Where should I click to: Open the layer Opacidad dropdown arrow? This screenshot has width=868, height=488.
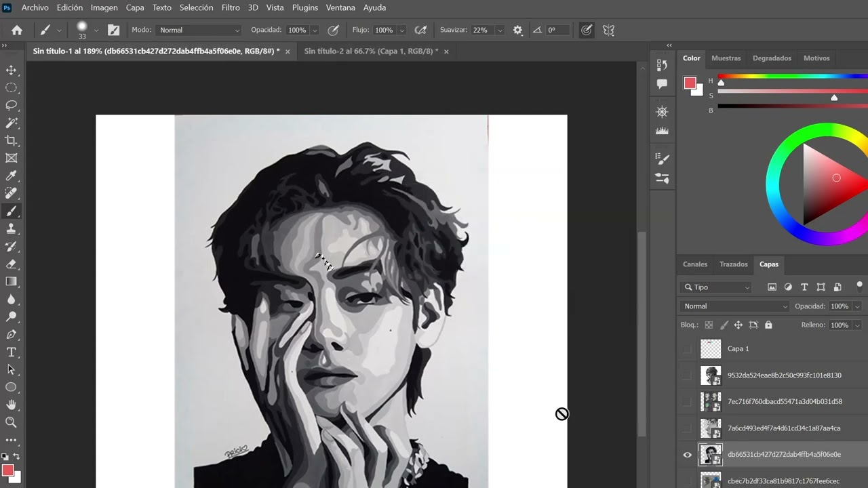point(857,306)
